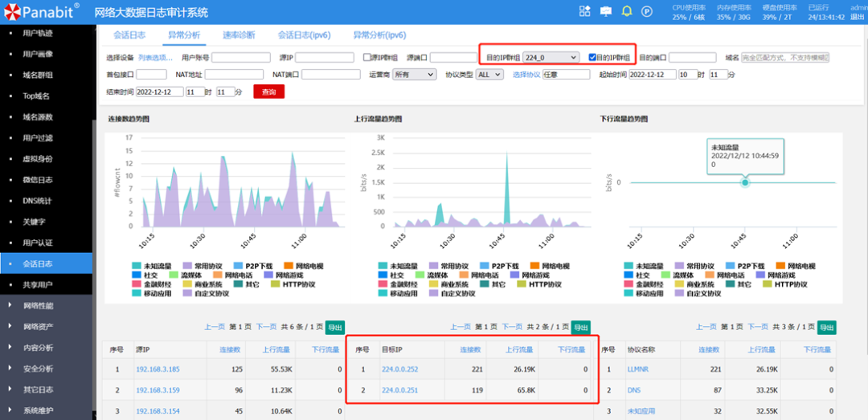Open source IP 192.168.3.154
The width and height of the screenshot is (868, 420).
coord(158,411)
